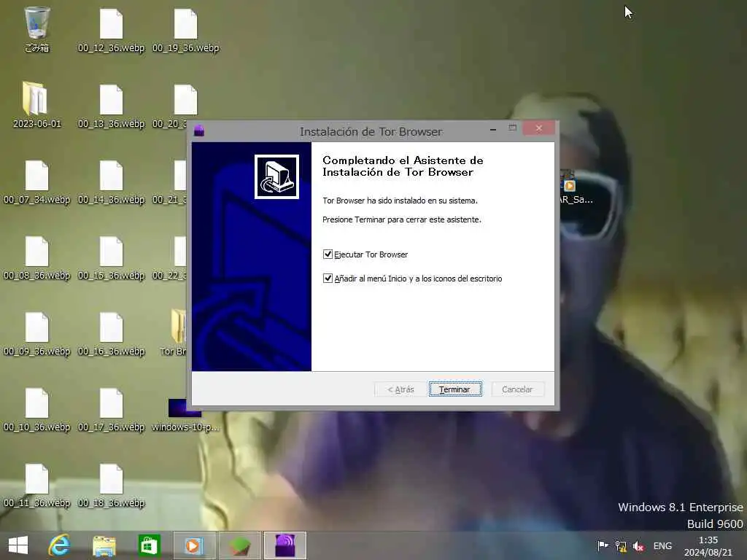Open the Windows Start button
Image resolution: width=747 pixels, height=560 pixels.
tap(18, 545)
